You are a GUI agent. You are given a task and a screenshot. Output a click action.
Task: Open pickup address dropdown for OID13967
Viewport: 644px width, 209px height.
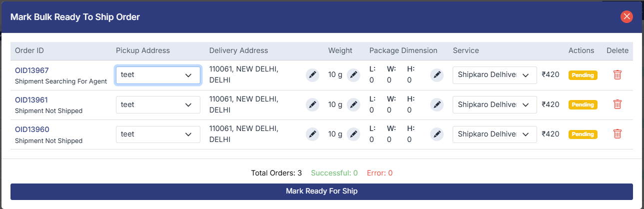coord(158,75)
